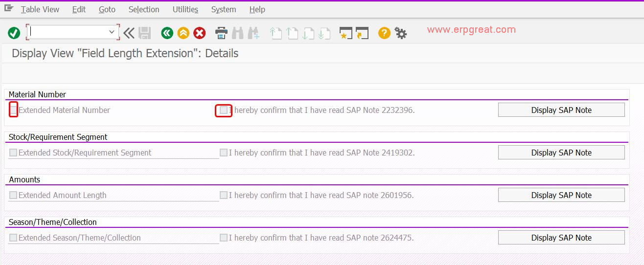This screenshot has width=644, height=265.
Task: Open the Table View menu
Action: 40,9
